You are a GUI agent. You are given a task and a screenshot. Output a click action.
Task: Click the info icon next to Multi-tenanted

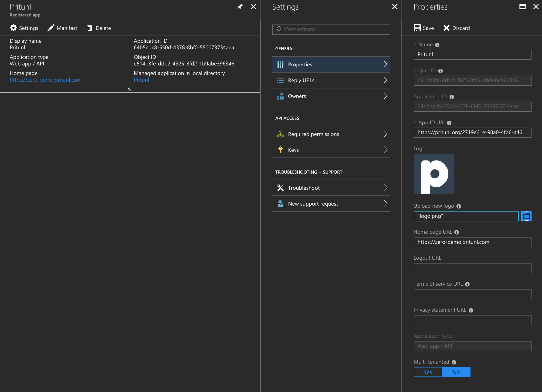click(454, 362)
